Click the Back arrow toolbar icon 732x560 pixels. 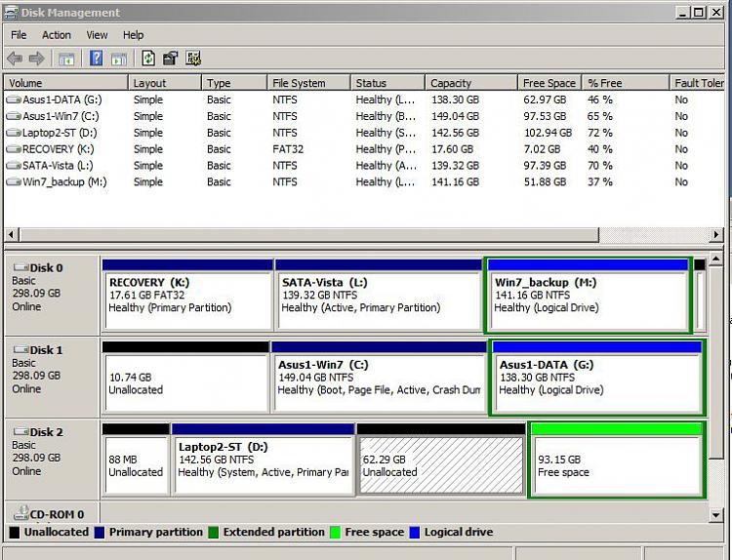[x=15, y=59]
